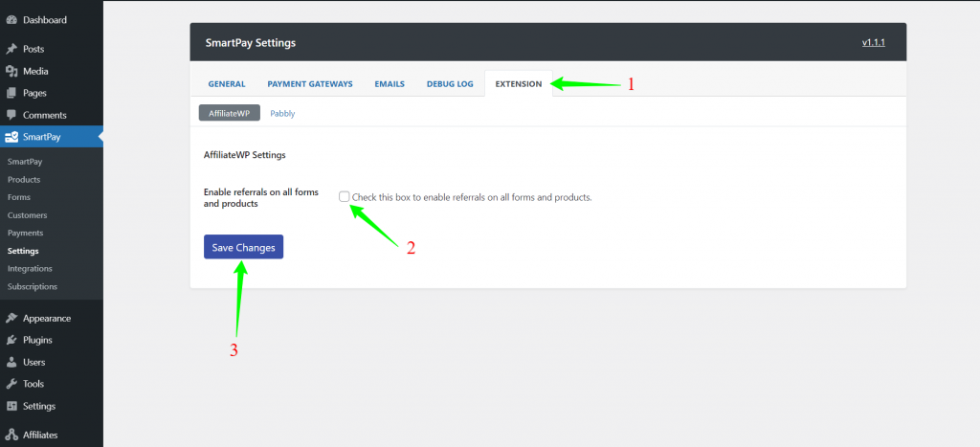The image size is (980, 447).
Task: Go to Subscriptions submenu item
Action: (x=33, y=286)
